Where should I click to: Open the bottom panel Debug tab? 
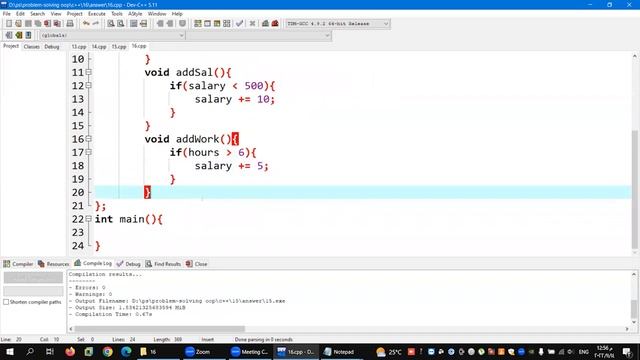tap(129, 264)
